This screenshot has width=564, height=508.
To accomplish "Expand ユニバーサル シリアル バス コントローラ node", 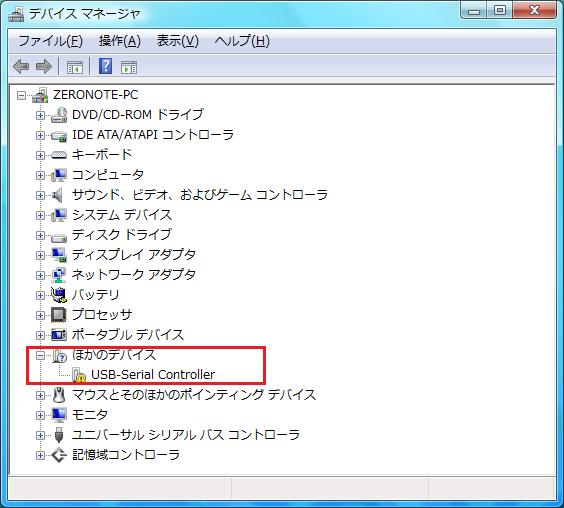I will [x=40, y=435].
